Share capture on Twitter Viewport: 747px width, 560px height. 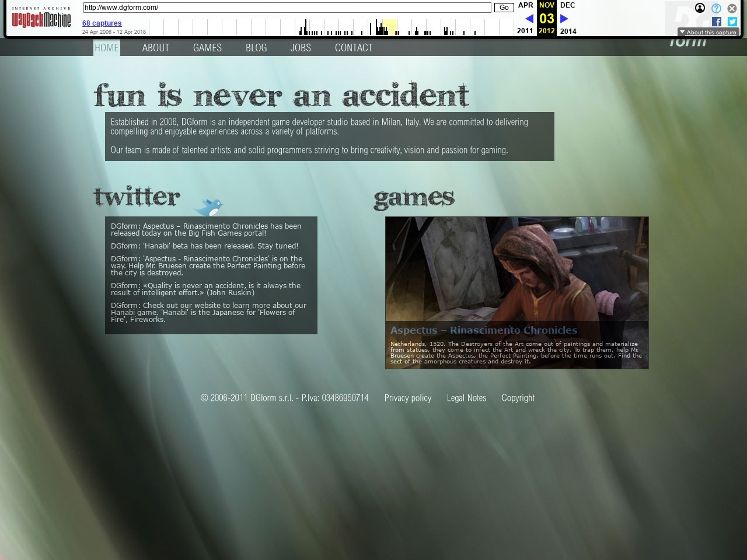tap(732, 22)
